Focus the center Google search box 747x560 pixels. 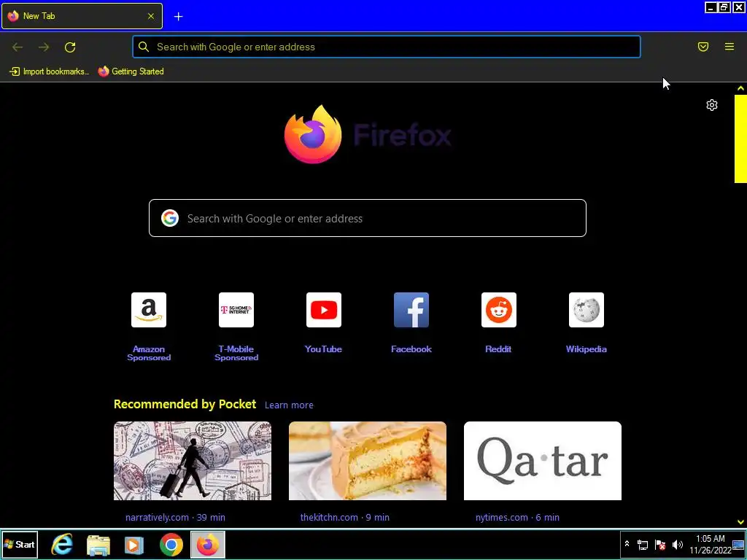click(368, 218)
